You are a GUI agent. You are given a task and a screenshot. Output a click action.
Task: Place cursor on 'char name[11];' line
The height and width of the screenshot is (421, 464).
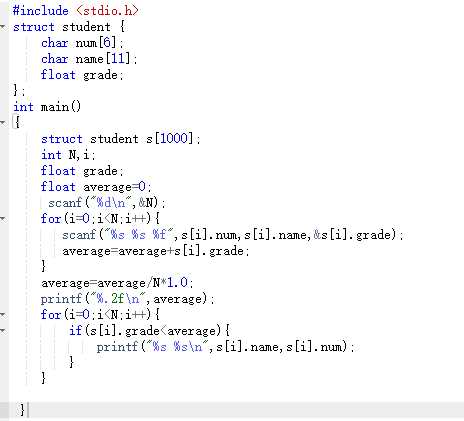point(89,59)
